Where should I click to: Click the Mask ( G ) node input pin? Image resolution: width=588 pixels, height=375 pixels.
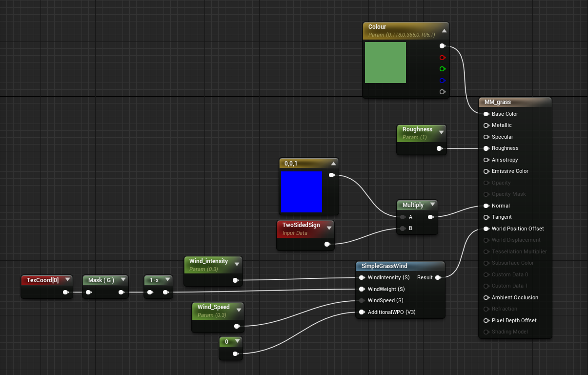coord(88,292)
